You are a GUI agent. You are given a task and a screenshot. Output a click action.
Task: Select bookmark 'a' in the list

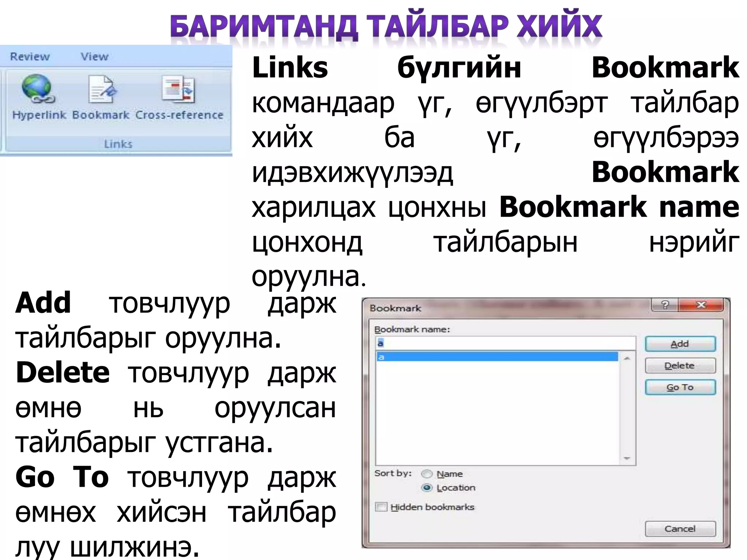coord(497,357)
